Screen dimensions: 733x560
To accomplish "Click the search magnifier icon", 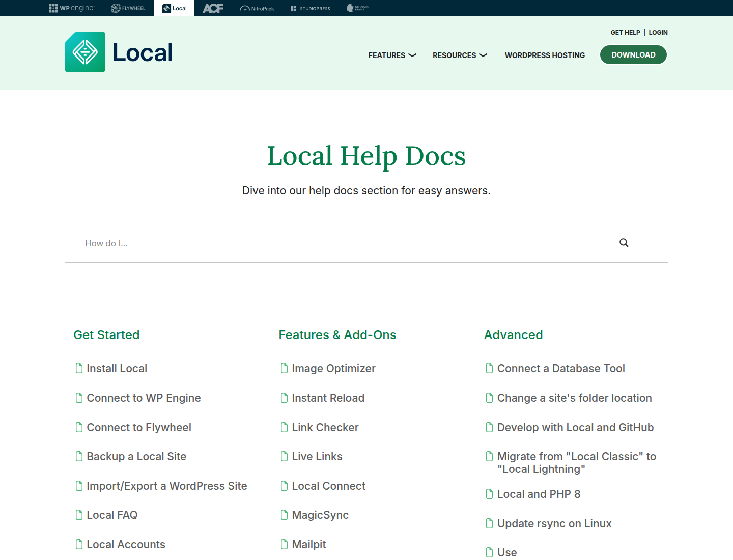I will [624, 243].
